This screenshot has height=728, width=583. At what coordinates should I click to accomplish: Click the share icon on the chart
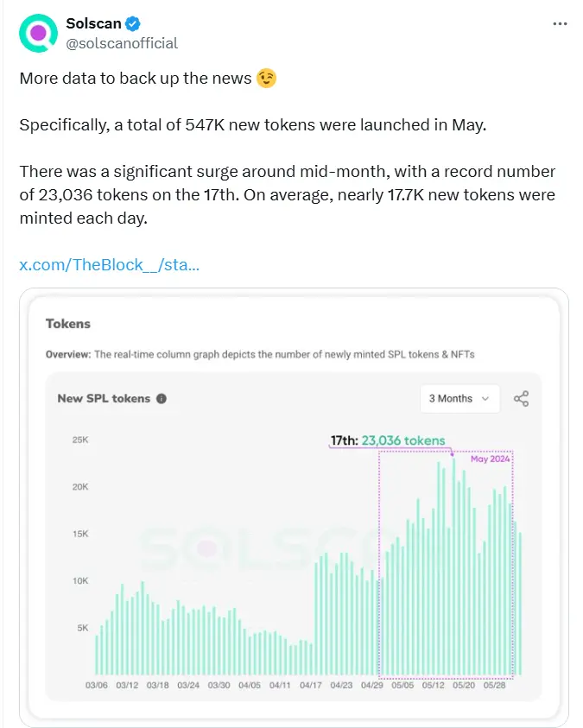click(x=521, y=398)
